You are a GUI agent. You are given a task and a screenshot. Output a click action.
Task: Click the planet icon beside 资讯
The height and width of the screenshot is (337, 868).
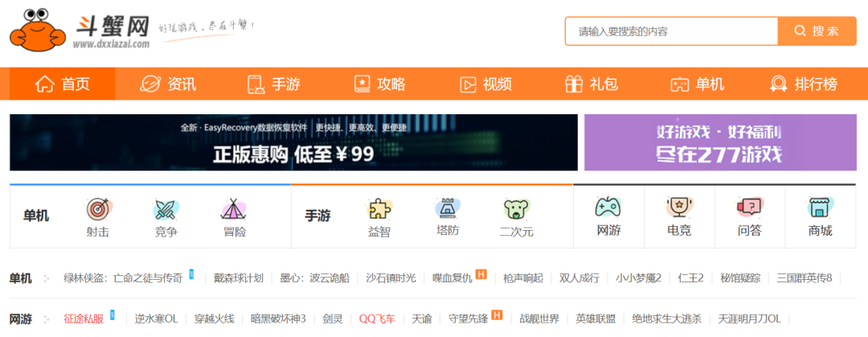click(149, 84)
